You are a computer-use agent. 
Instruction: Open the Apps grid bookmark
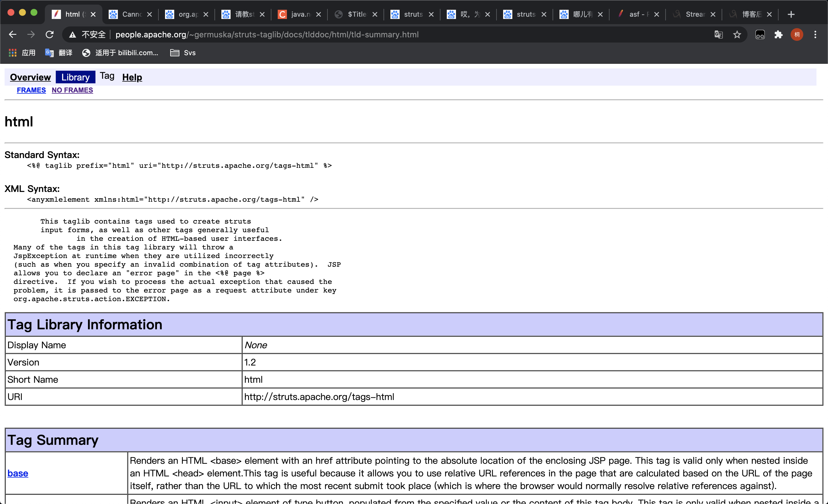[22, 53]
